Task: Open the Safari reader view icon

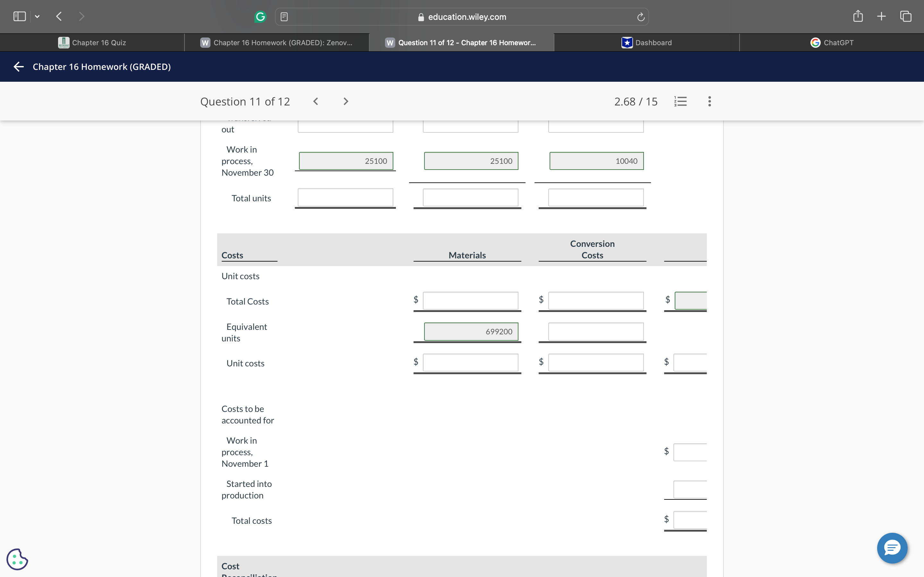Action: (284, 17)
